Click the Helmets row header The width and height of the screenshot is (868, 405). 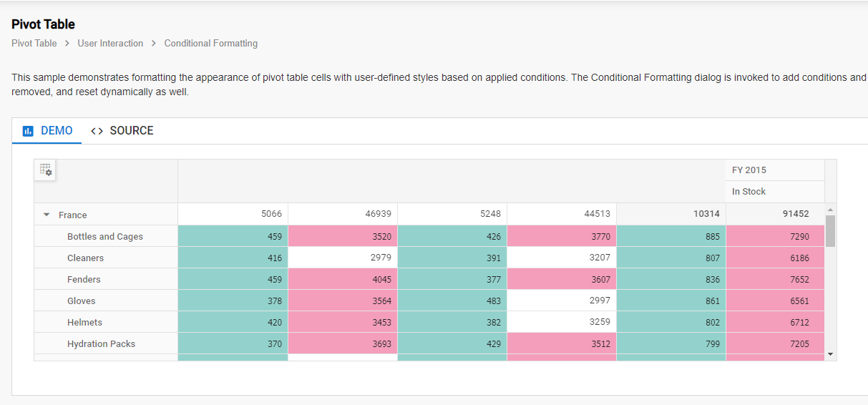(84, 323)
